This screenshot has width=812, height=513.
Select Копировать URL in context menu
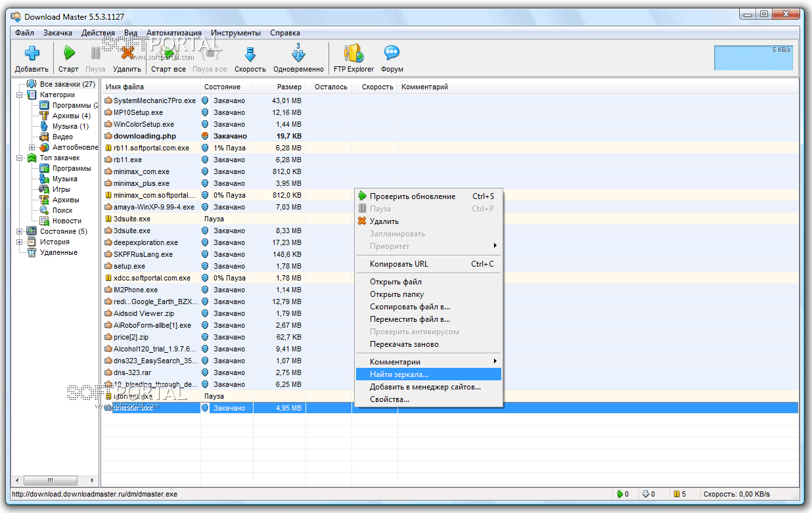click(399, 264)
